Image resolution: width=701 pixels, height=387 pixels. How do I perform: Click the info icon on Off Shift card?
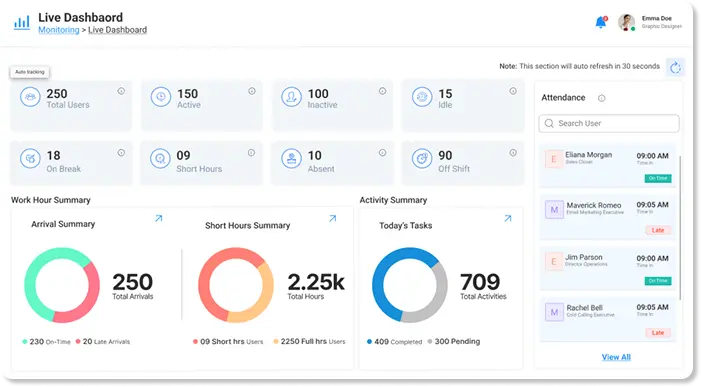[x=513, y=153]
